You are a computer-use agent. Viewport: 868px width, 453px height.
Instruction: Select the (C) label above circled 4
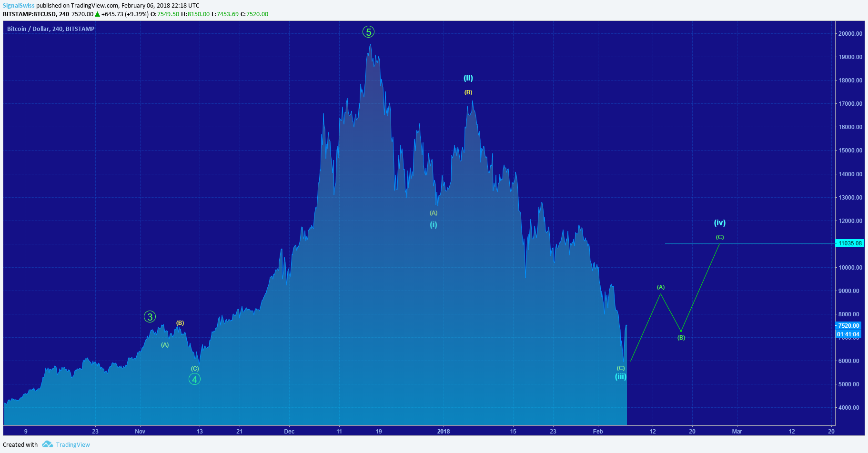coord(195,369)
